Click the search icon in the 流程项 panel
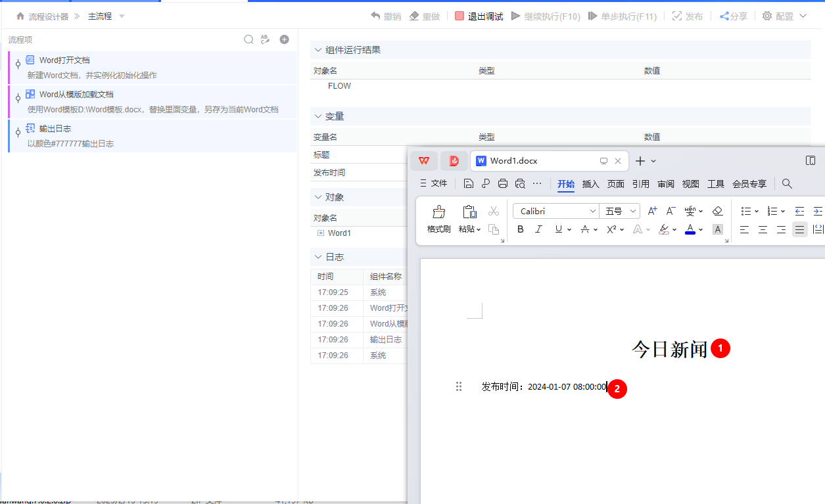The height and width of the screenshot is (504, 825). pos(248,39)
